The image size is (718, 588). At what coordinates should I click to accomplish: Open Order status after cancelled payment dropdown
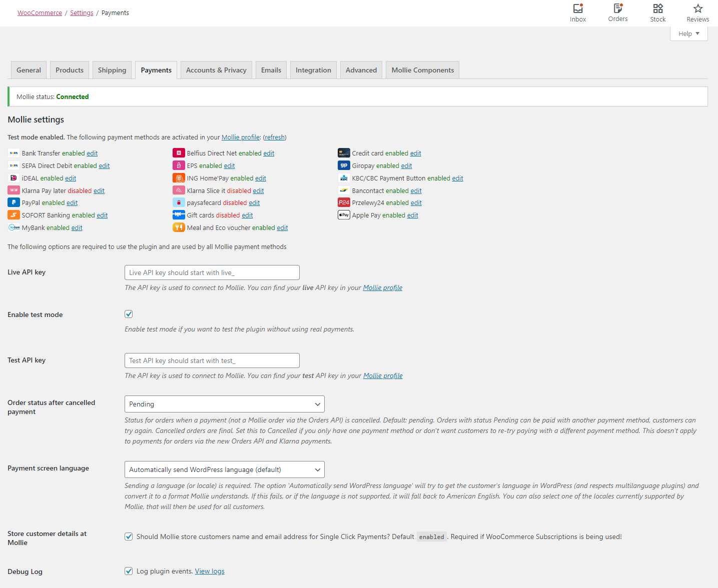[224, 404]
